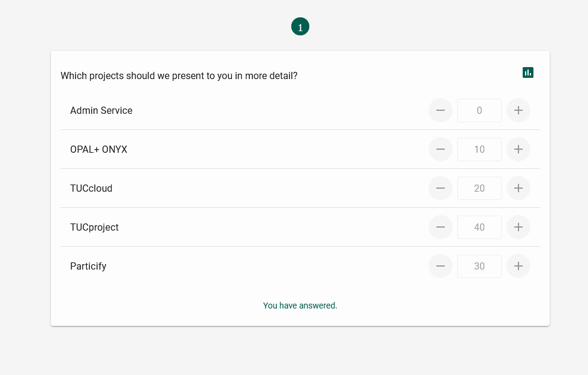This screenshot has width=588, height=375.
Task: Add to TUCcloud using plus icon
Action: point(518,188)
